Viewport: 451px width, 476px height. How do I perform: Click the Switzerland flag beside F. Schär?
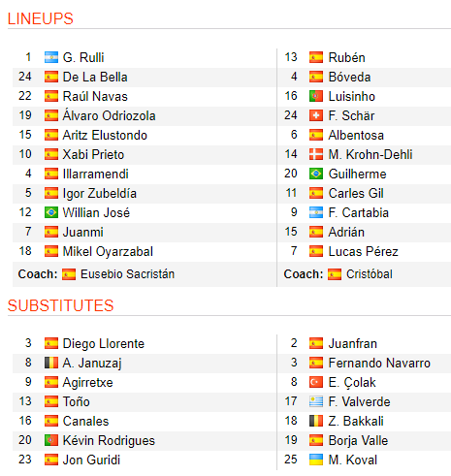316,115
